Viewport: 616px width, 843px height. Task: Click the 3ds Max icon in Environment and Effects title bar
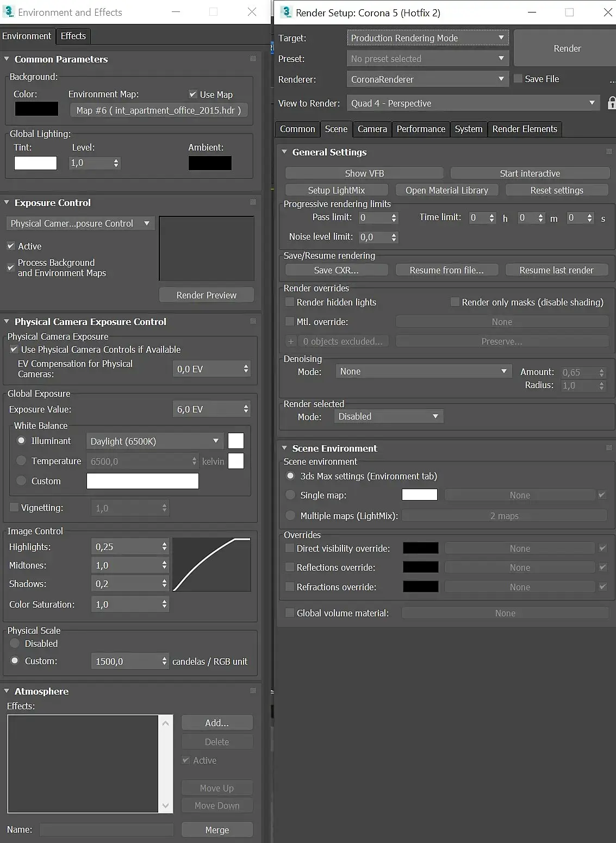pos(9,11)
